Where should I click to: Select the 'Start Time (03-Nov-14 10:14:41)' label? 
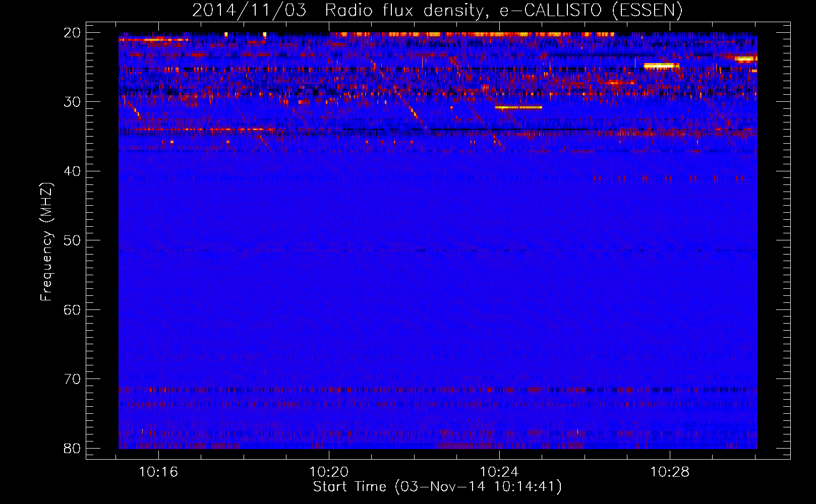coord(437,487)
